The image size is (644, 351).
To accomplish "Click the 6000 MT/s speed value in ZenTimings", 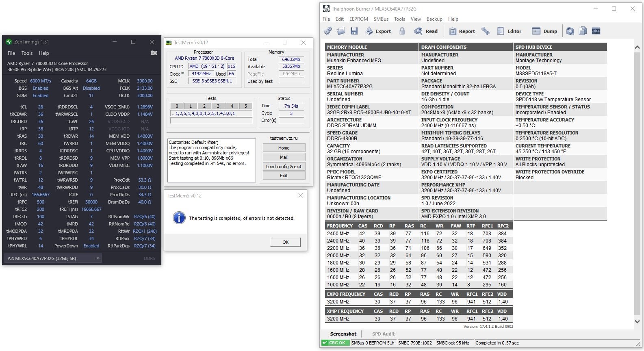I will point(41,81).
